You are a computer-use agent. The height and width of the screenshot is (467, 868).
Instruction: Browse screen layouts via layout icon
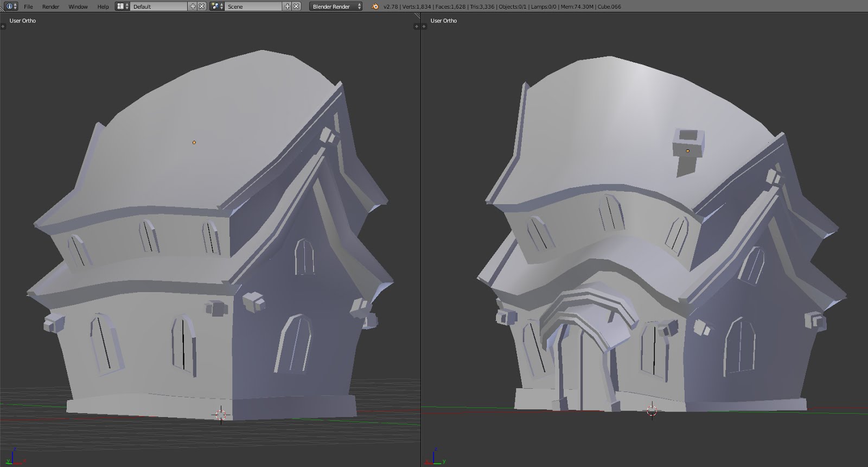[x=123, y=7]
